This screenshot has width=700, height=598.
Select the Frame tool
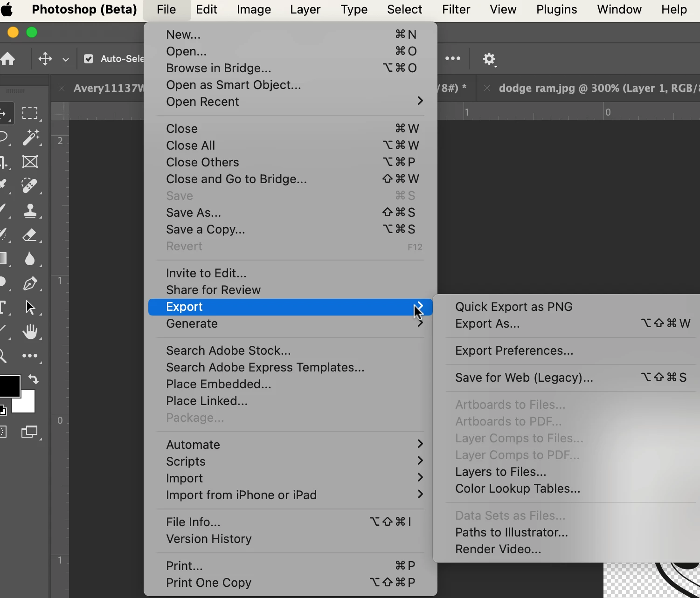30,162
